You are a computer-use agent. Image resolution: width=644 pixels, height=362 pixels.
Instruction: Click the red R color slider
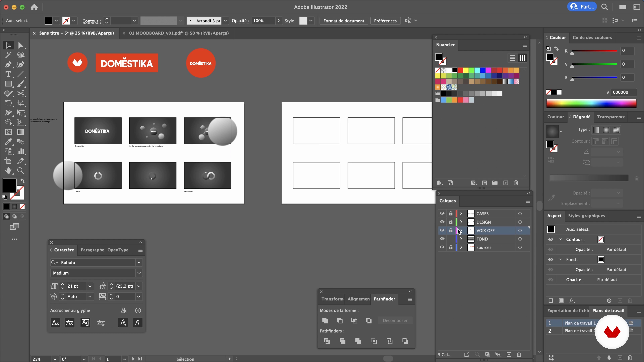click(594, 51)
